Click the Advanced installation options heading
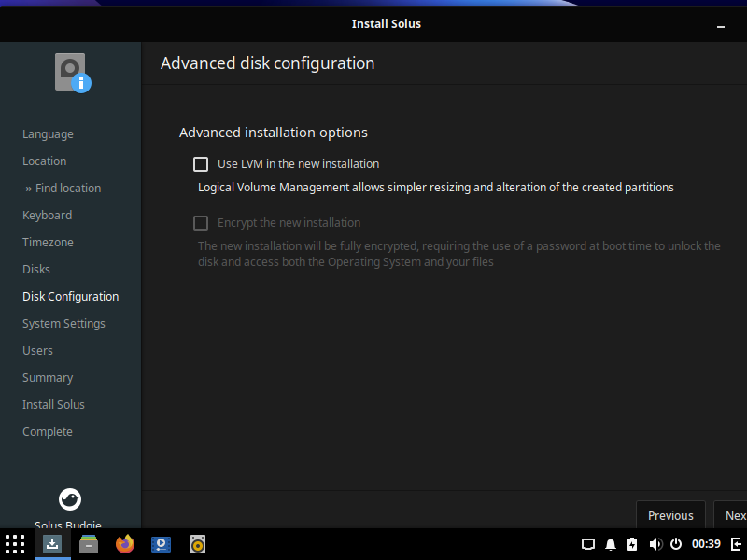Viewport: 747px width, 560px height. pyautogui.click(x=274, y=133)
